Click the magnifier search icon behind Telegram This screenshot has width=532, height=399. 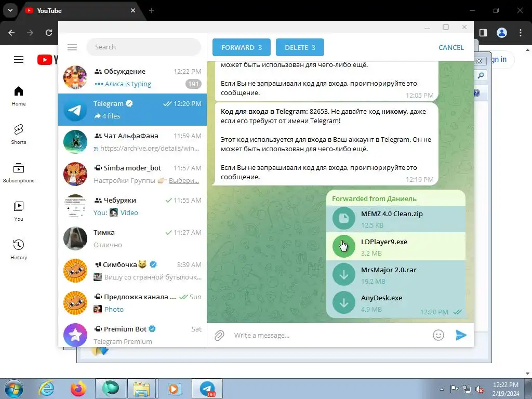click(x=481, y=75)
